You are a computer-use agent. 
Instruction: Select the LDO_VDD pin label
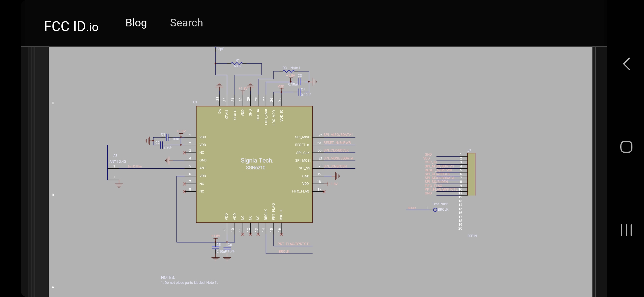(x=274, y=118)
